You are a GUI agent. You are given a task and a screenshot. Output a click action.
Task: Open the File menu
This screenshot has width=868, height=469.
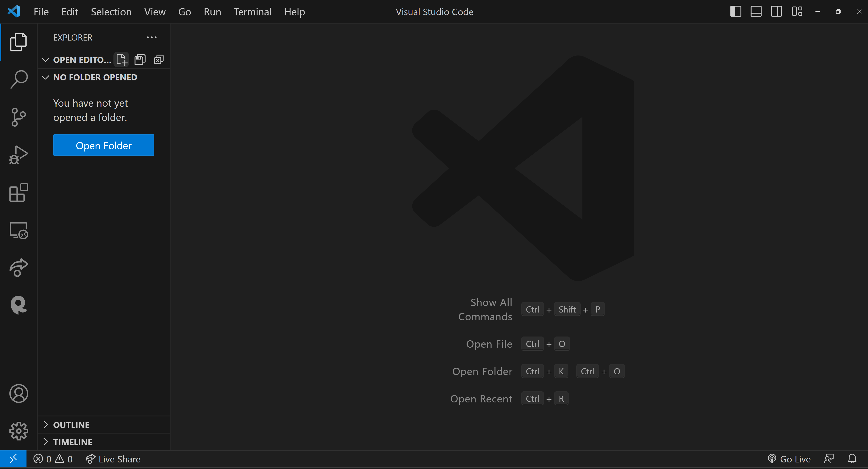(41, 12)
